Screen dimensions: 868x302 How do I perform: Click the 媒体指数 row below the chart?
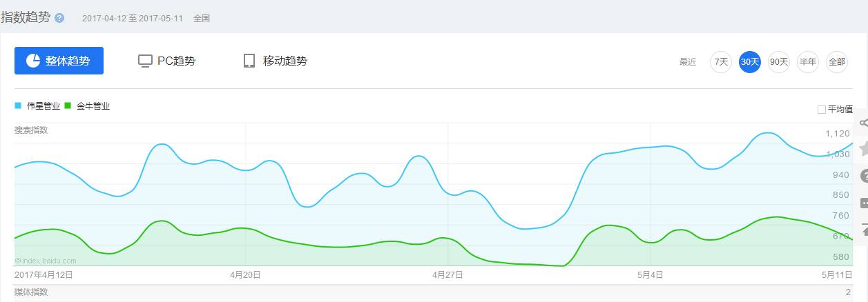(434, 293)
